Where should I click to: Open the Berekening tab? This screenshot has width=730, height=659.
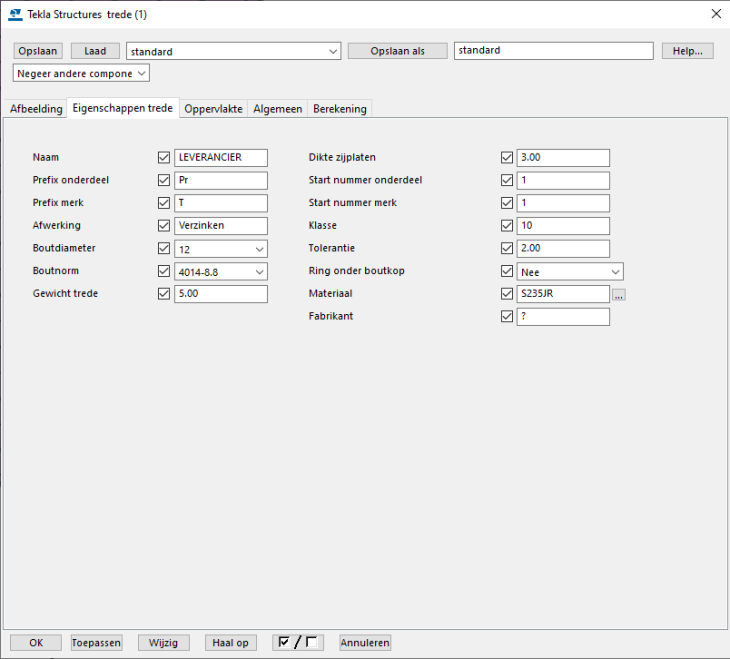pyautogui.click(x=340, y=109)
